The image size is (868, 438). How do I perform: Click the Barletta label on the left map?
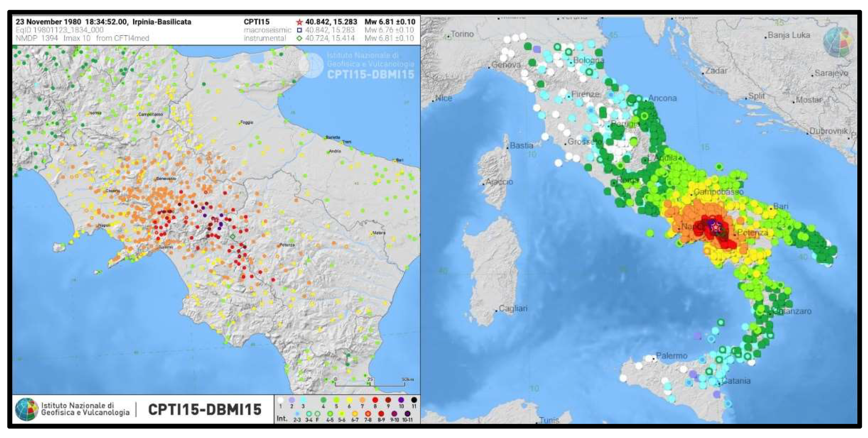point(333,137)
